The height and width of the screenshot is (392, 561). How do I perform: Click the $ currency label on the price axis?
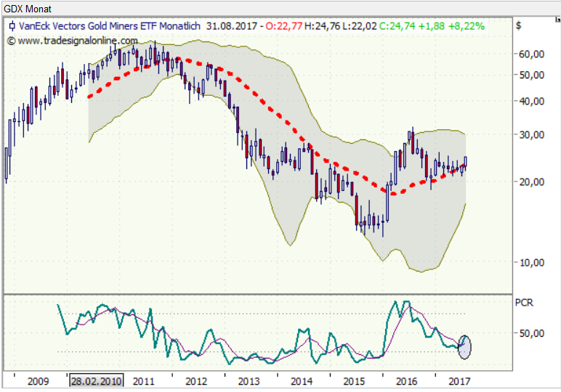[518, 26]
